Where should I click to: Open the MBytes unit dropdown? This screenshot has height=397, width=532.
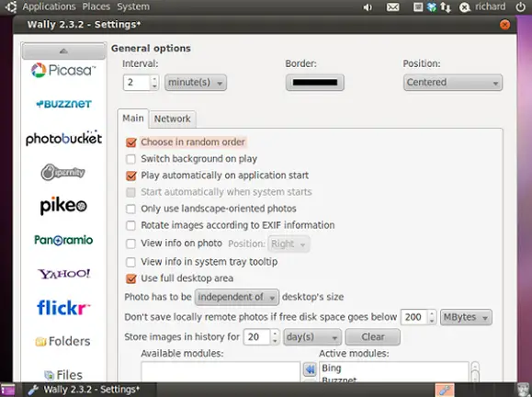point(466,317)
